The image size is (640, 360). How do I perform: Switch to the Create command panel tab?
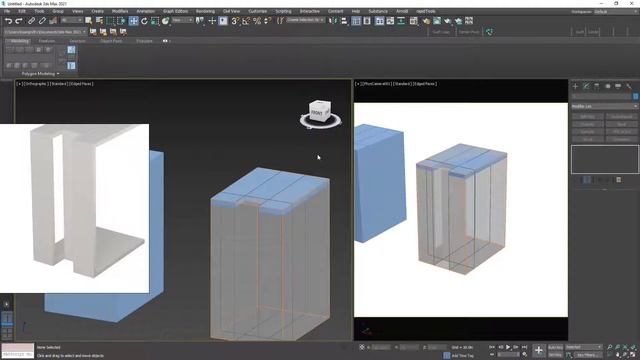[575, 86]
